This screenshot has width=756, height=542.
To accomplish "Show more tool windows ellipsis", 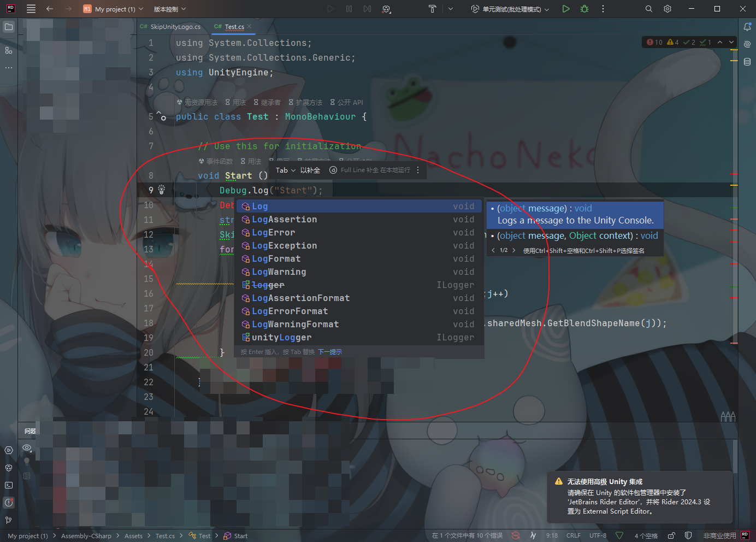I will (x=9, y=68).
